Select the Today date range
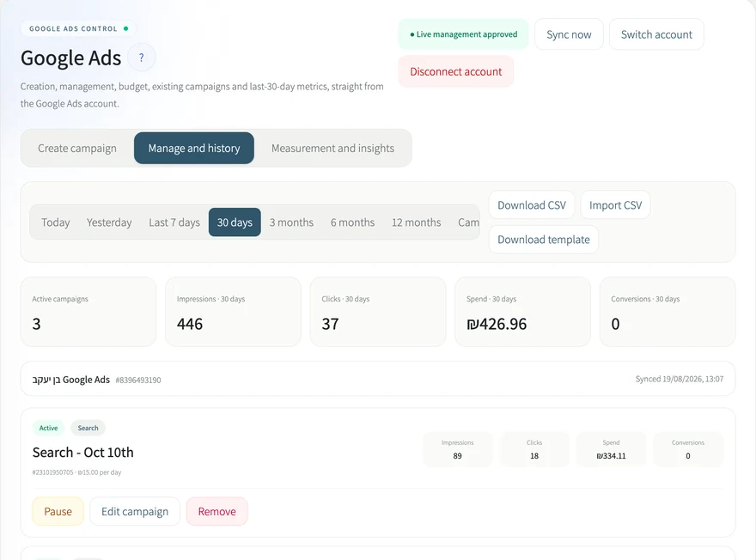Screen dimensions: 756x560 click(56, 222)
